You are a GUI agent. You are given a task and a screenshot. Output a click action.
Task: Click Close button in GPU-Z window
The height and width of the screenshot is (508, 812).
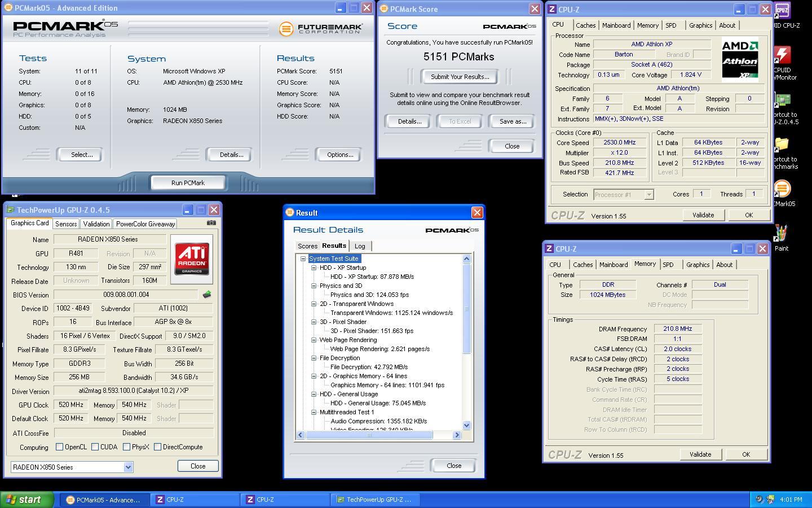(x=198, y=466)
